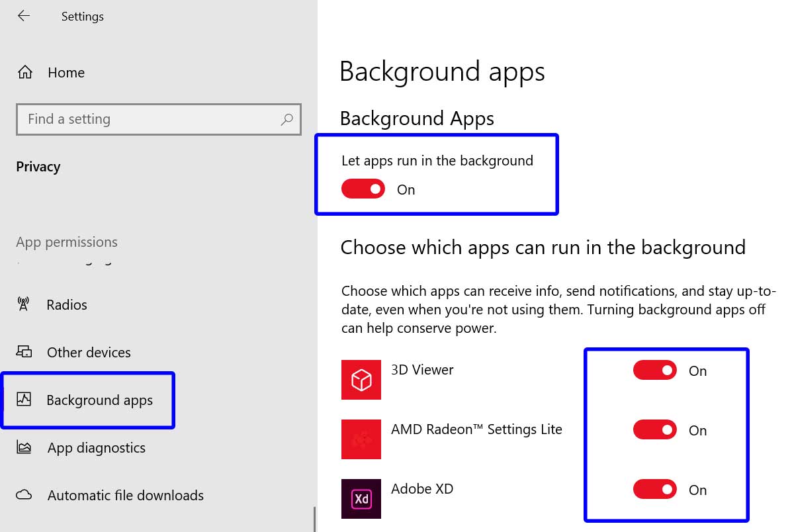Select Background apps in the sidebar
This screenshot has width=792, height=532.
pos(99,400)
